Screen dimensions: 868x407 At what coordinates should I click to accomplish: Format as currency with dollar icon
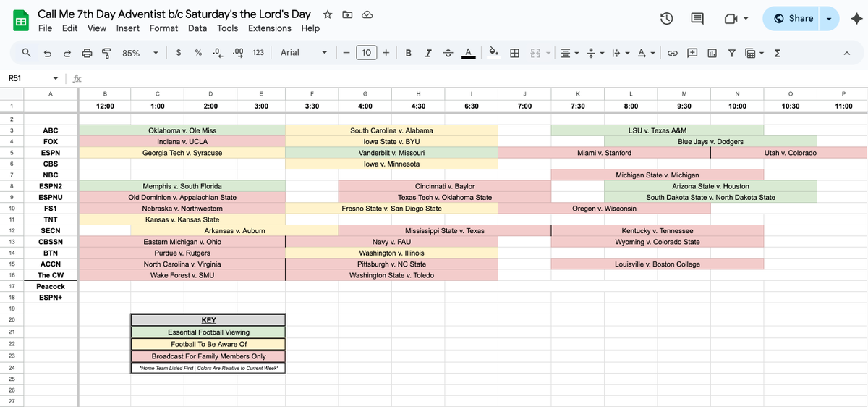[179, 52]
